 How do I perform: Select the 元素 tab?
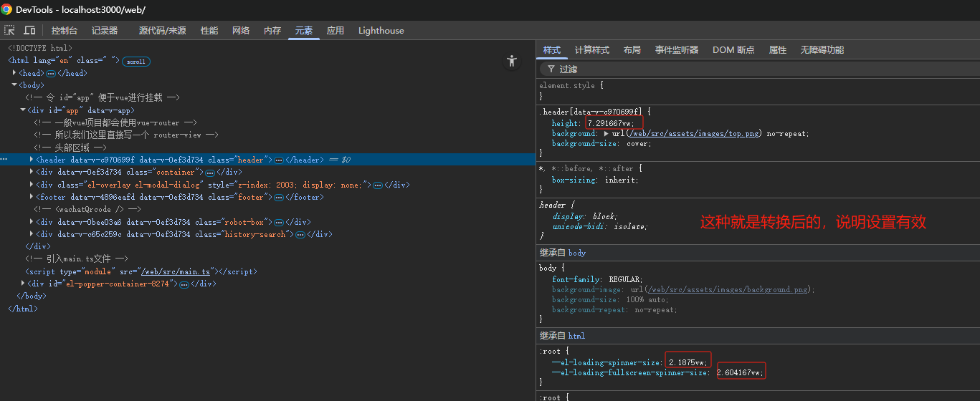pyautogui.click(x=304, y=31)
